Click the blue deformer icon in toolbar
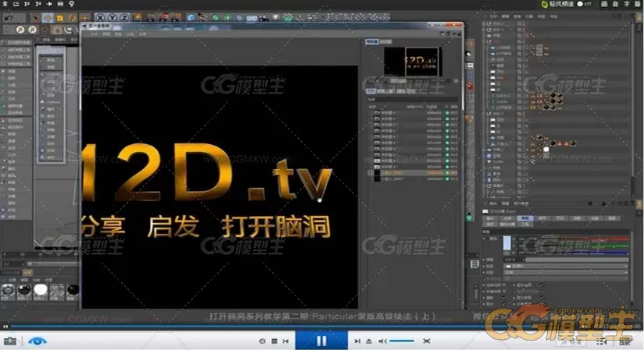Screen dimensions: 644x350 pos(240,18)
